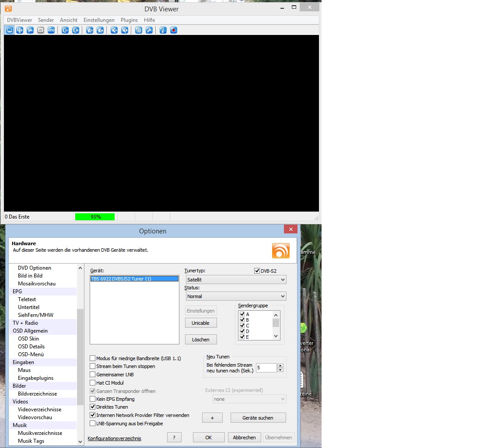This screenshot has height=448, width=504.
Task: Click the favorite plus star icon
Action: 100,30
